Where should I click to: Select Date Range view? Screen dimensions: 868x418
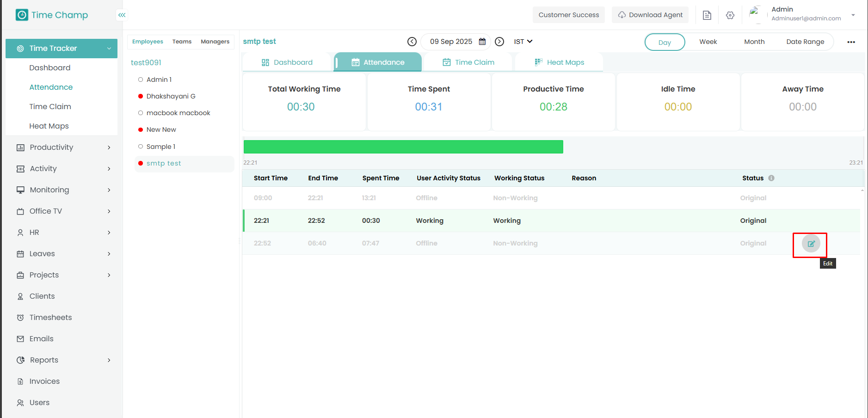805,42
